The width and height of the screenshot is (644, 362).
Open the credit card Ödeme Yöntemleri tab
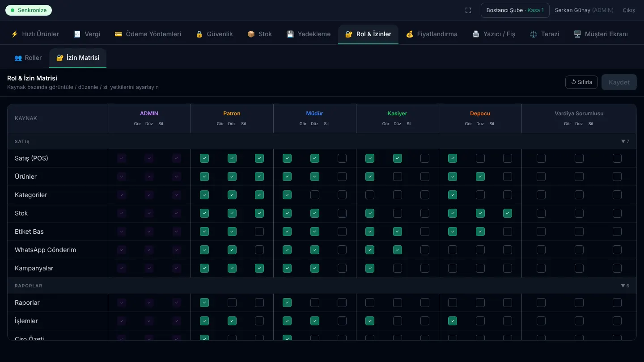[x=148, y=34]
